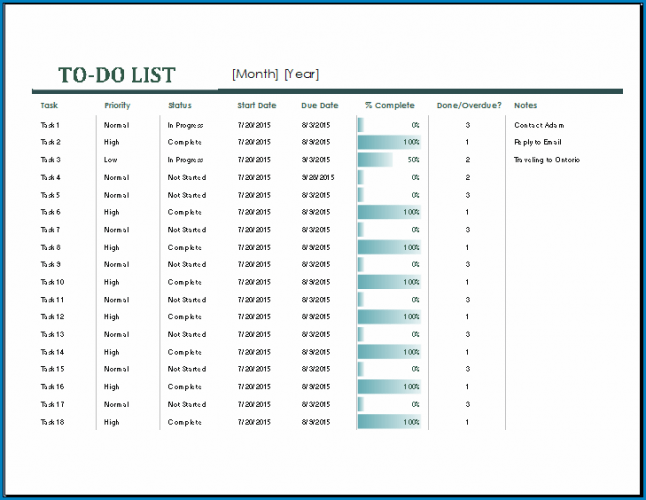Click Task 3's In Progress status
Viewport: 646px width, 500px height.
click(x=185, y=160)
